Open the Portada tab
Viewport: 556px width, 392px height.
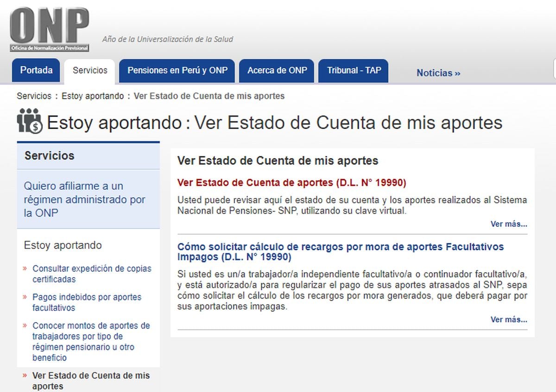coord(36,71)
